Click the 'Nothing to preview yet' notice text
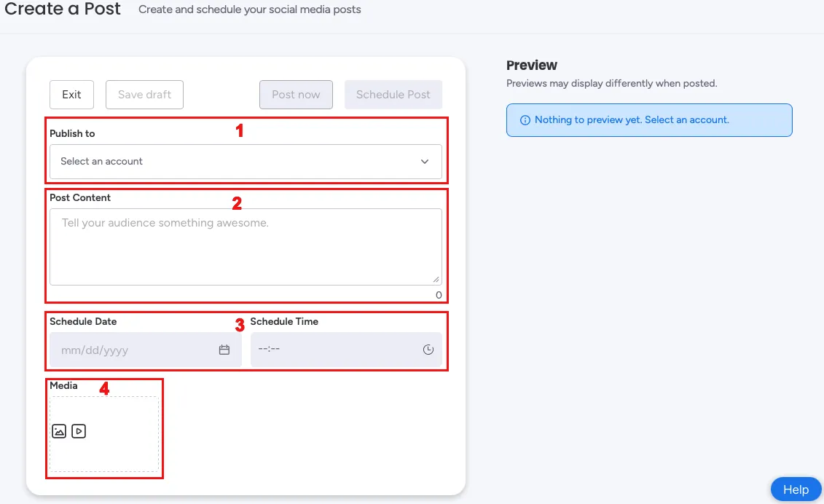The height and width of the screenshot is (504, 824). pos(632,120)
